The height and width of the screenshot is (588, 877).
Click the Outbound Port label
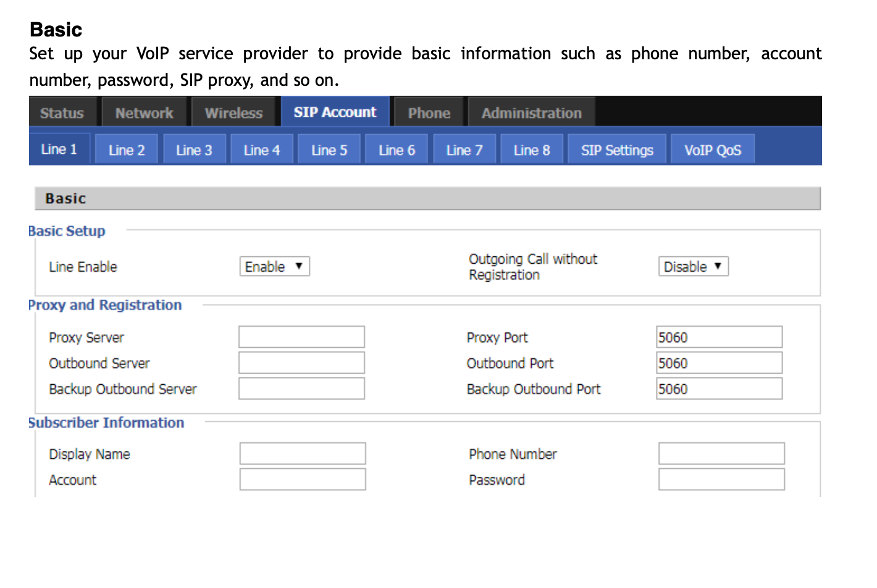click(x=510, y=364)
